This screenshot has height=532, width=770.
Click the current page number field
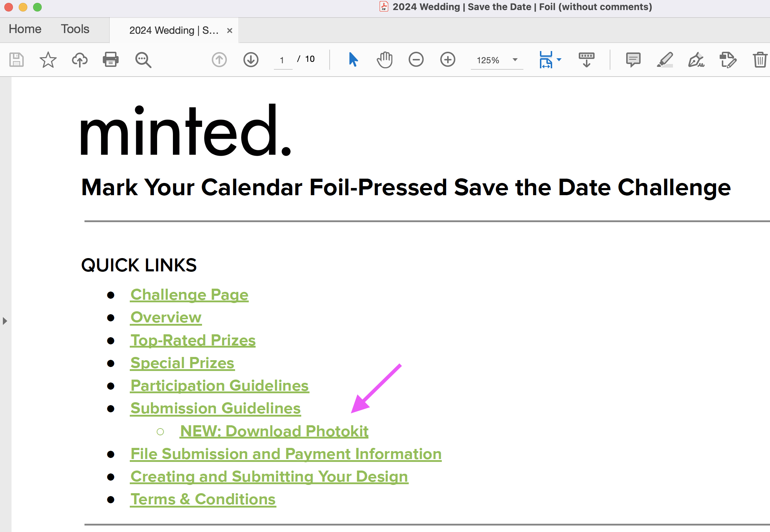pyautogui.click(x=283, y=60)
